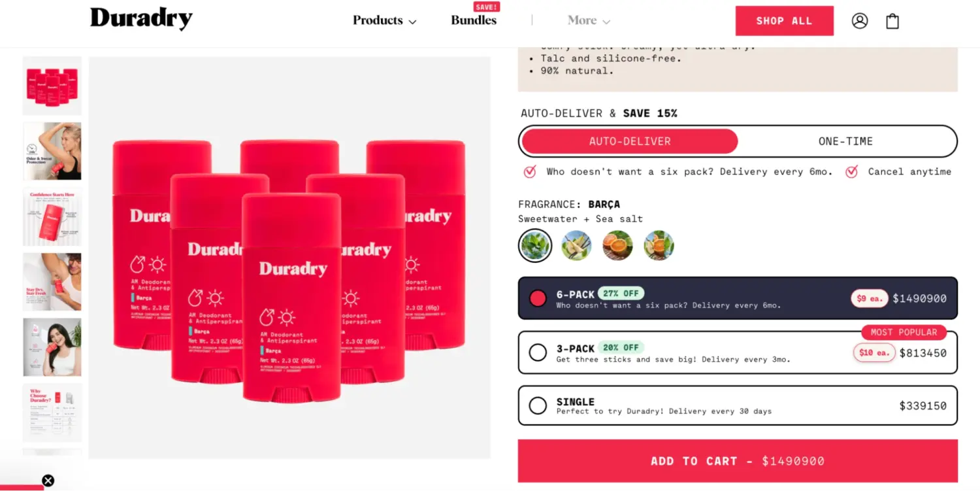Pick the sliced orange fragrance swatch
The height and width of the screenshot is (491, 980).
click(x=617, y=246)
